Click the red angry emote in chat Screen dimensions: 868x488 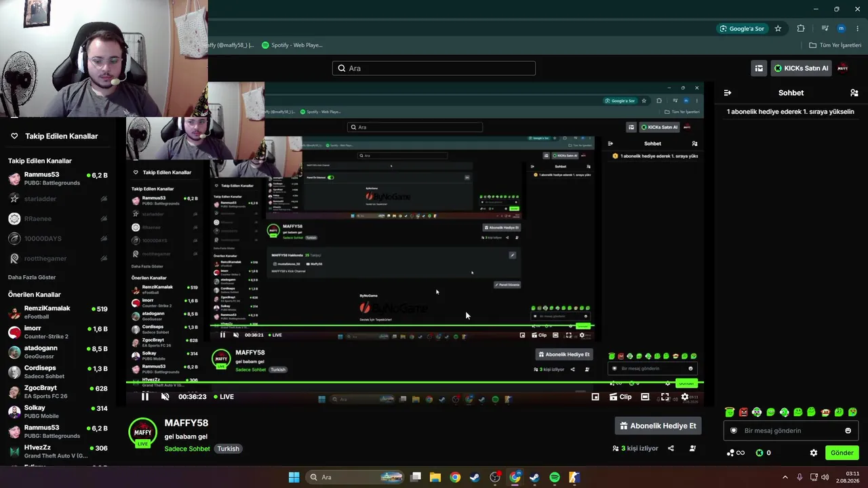(x=743, y=412)
